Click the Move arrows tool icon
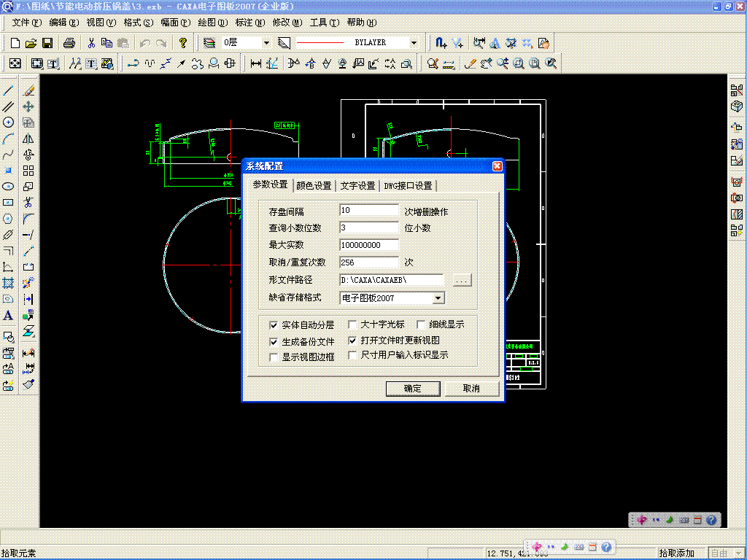The width and height of the screenshot is (747, 560). click(28, 106)
